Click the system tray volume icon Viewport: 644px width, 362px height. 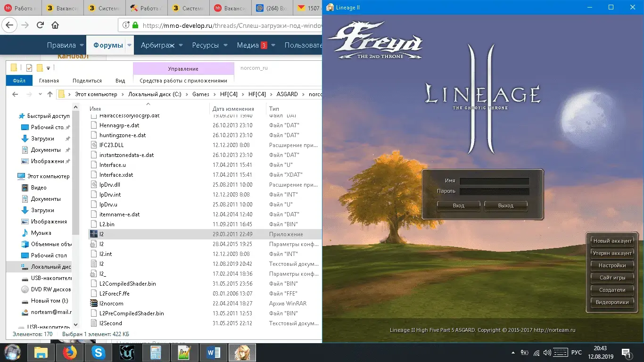(547, 353)
